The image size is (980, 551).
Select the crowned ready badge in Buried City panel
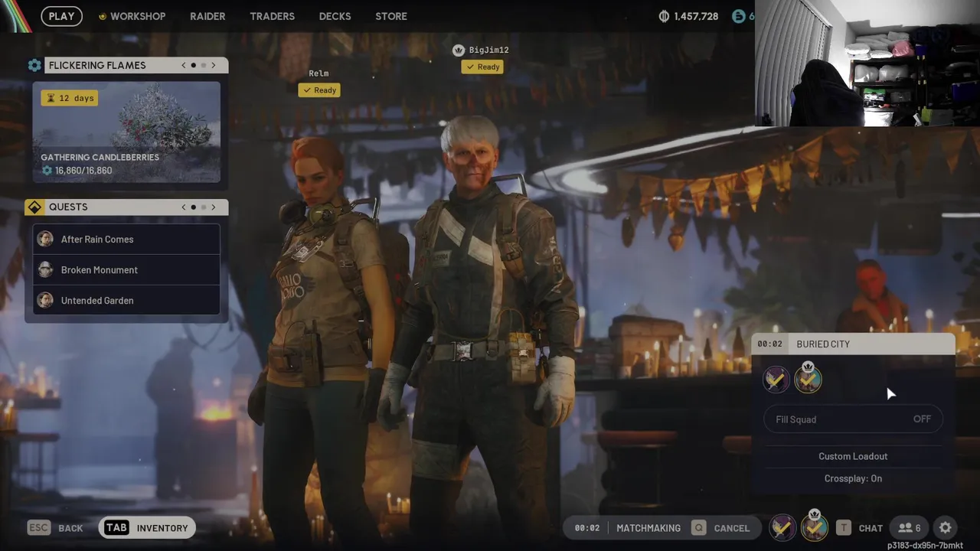pyautogui.click(x=808, y=378)
